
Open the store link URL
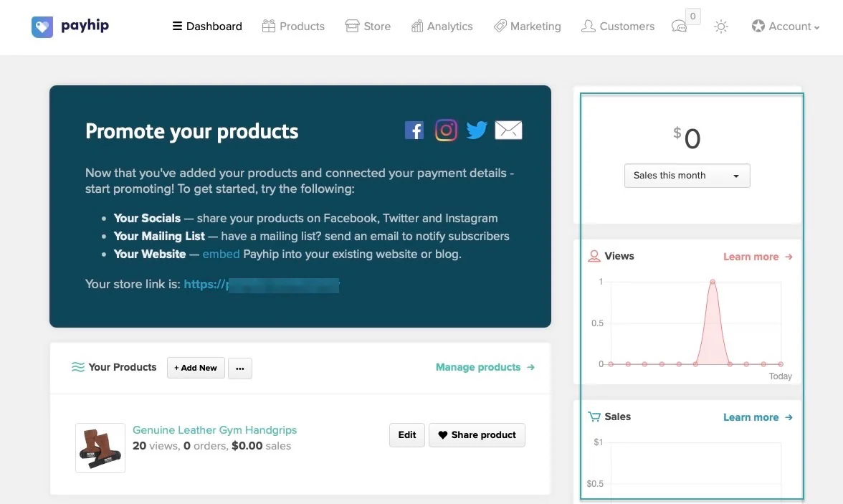tap(261, 285)
